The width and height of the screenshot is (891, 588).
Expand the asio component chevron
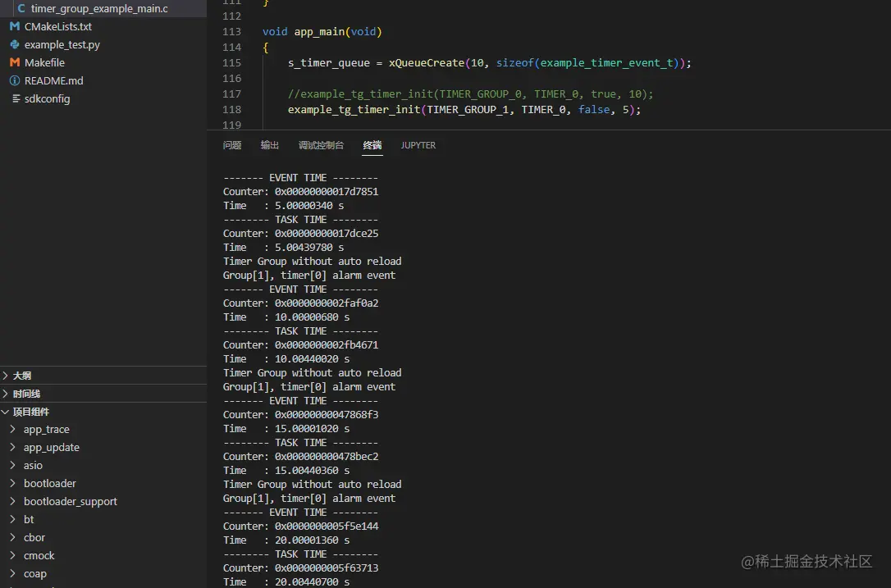pyautogui.click(x=12, y=465)
